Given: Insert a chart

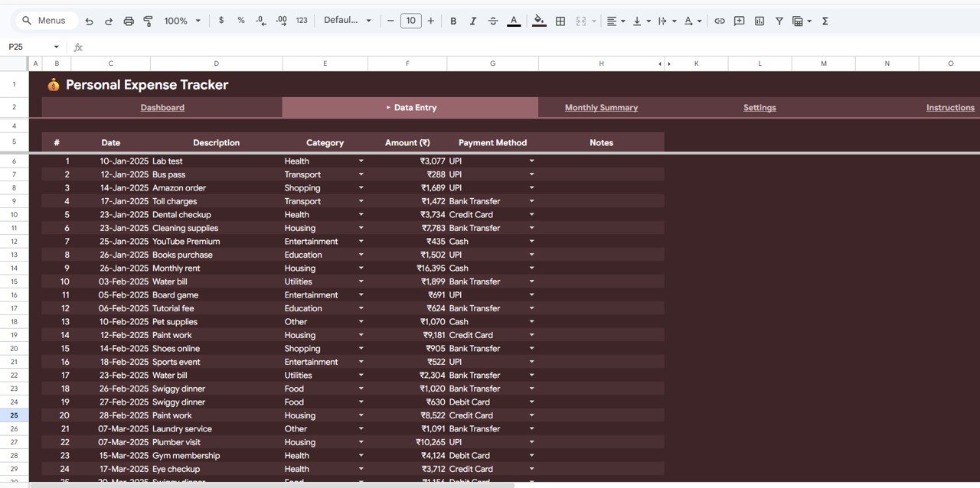Looking at the screenshot, I should tap(759, 21).
